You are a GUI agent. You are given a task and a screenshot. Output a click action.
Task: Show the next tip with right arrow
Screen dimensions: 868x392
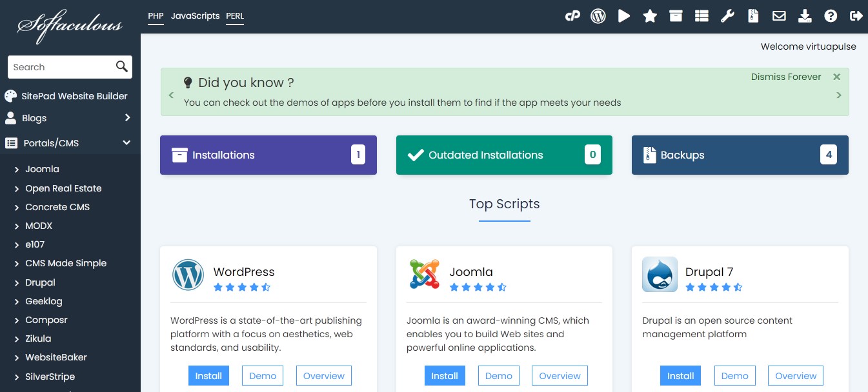(839, 95)
